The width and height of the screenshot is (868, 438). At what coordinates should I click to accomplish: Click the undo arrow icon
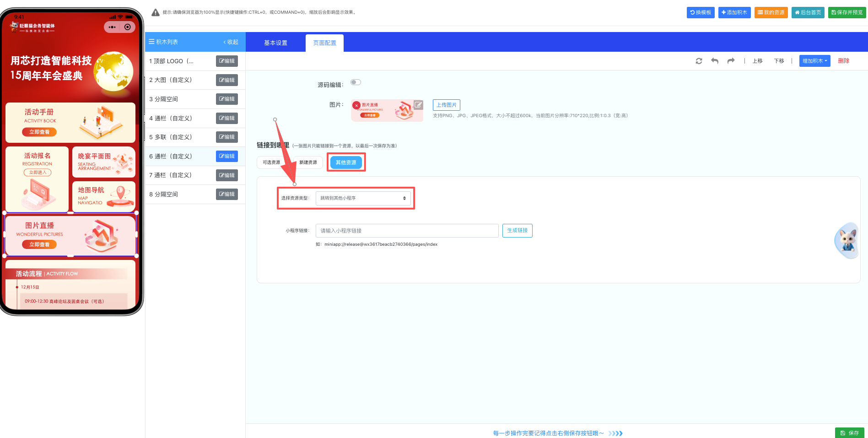tap(715, 61)
